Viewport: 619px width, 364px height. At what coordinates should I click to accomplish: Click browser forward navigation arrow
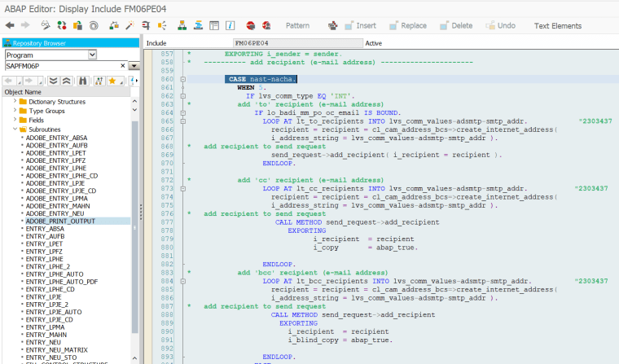[x=29, y=81]
